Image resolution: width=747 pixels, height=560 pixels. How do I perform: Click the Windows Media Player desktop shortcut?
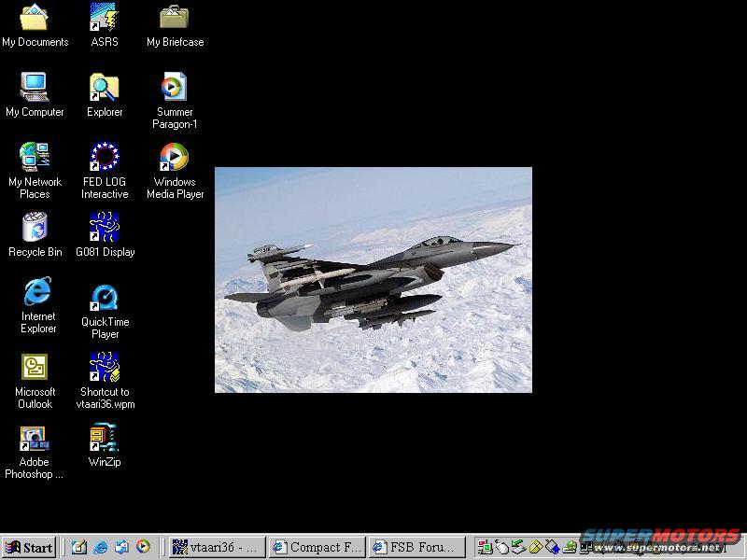click(x=175, y=158)
